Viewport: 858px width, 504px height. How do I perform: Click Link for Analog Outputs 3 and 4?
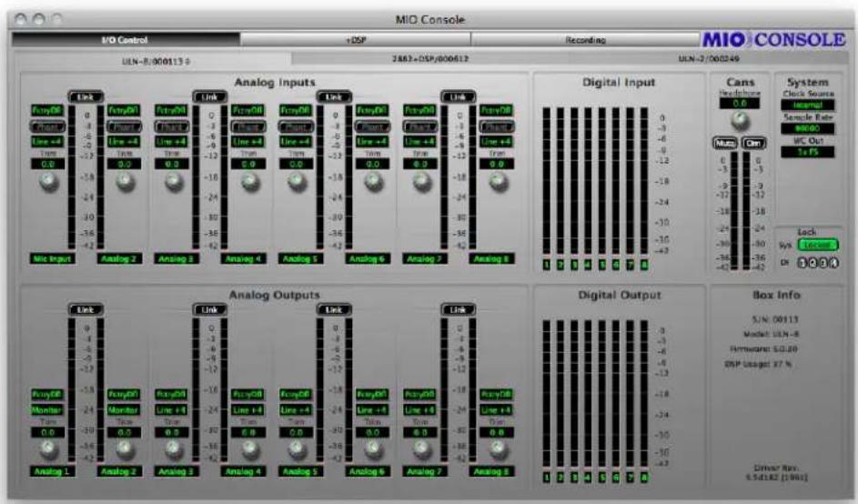click(x=209, y=309)
